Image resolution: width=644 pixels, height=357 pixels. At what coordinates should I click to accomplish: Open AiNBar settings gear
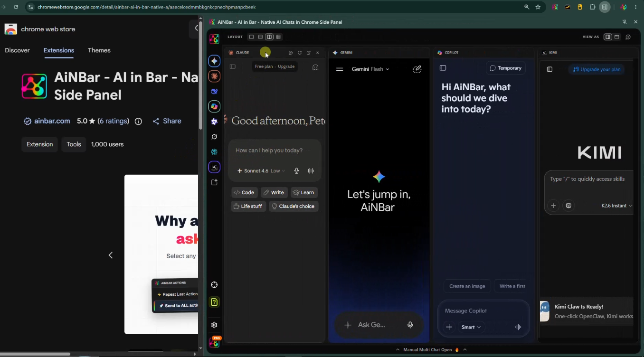(x=214, y=325)
